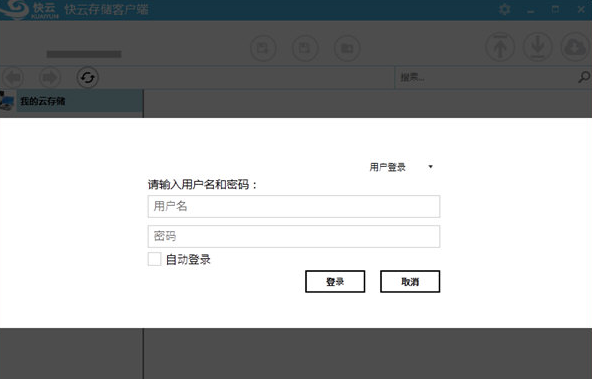Focus the 密码 input field
Viewport: 592px width, 379px height.
pos(294,237)
